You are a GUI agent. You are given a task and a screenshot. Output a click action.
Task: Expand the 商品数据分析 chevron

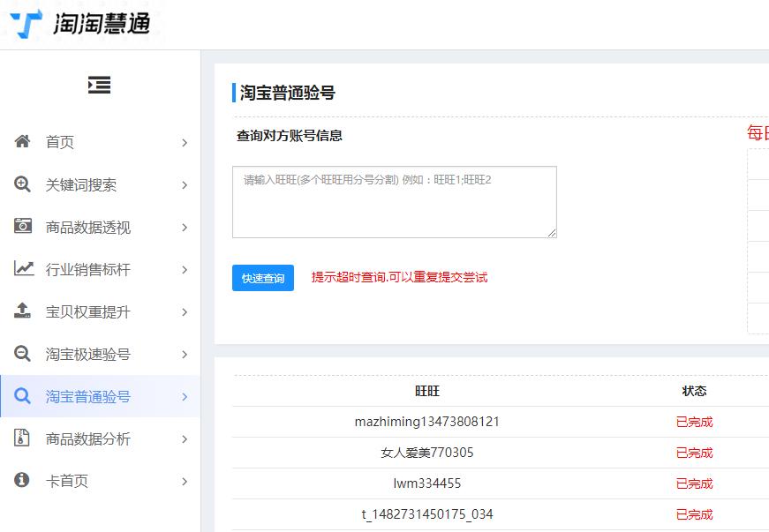pyautogui.click(x=185, y=438)
